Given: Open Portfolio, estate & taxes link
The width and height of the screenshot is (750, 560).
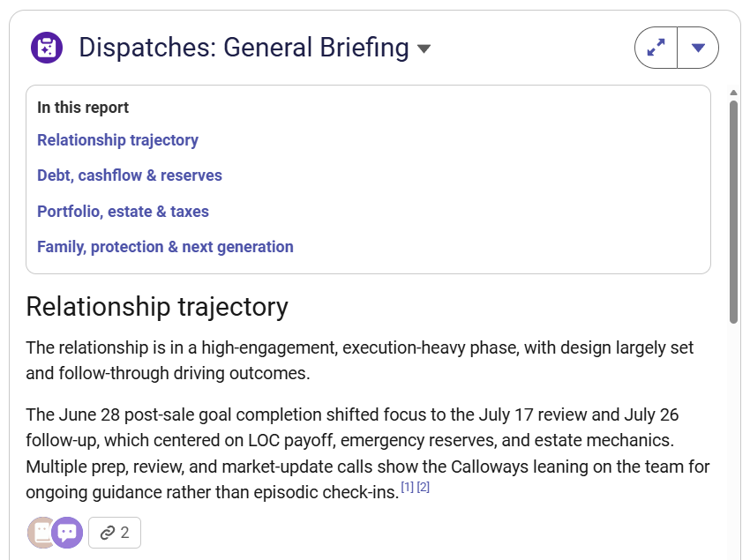Looking at the screenshot, I should (x=123, y=212).
